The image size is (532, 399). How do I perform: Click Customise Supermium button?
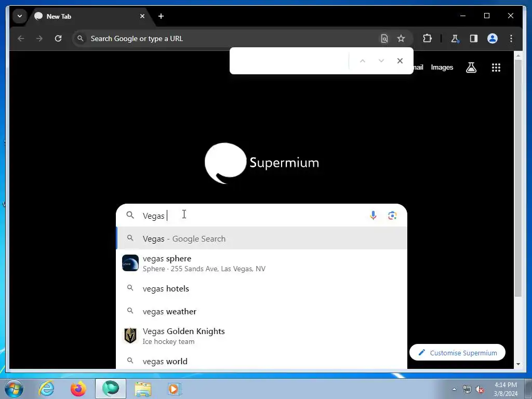[x=457, y=353]
